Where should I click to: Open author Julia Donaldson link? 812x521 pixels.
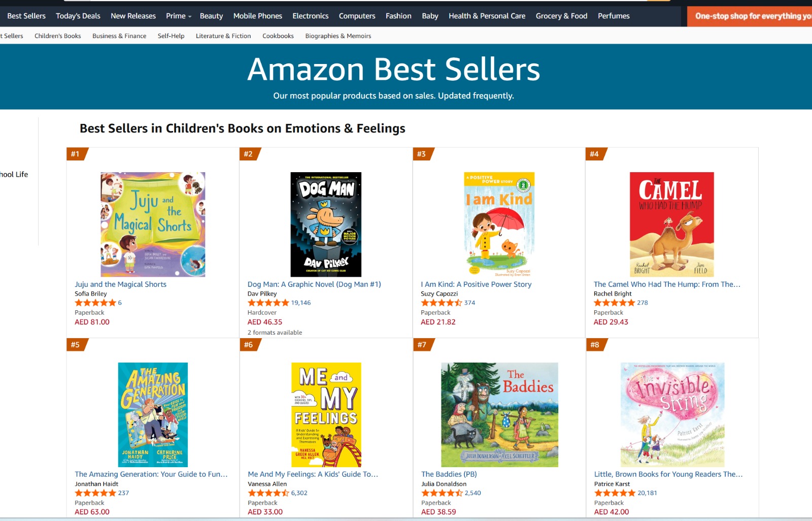[x=444, y=484]
